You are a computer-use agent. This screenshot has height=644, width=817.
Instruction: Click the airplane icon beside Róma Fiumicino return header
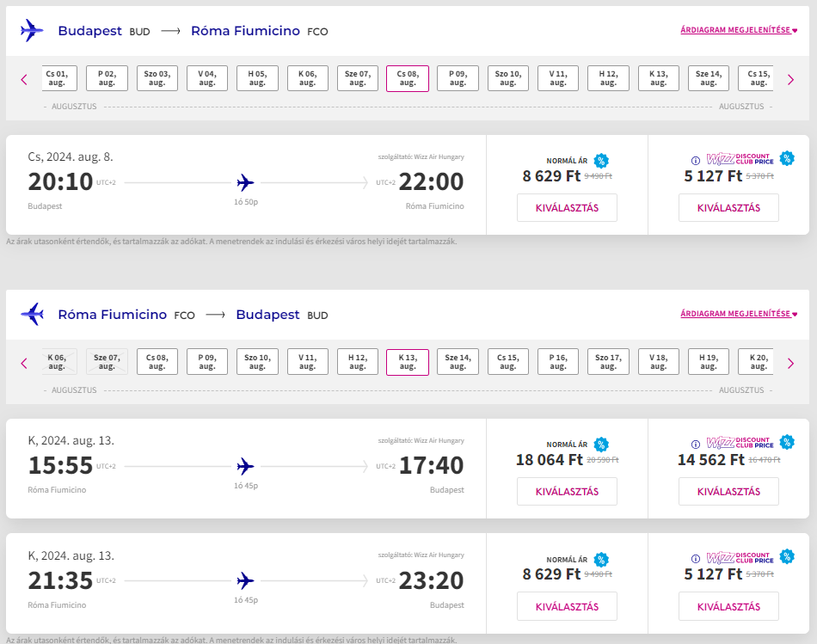click(x=32, y=314)
